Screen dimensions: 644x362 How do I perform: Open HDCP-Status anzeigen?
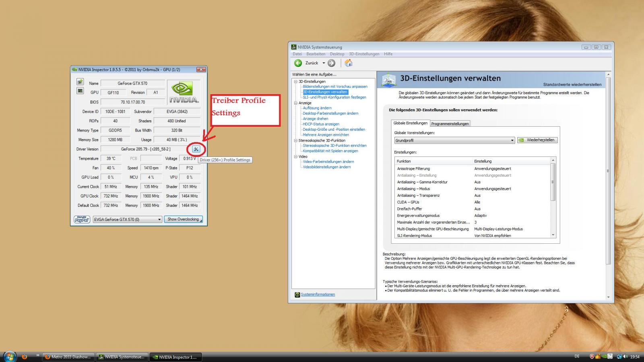[321, 124]
